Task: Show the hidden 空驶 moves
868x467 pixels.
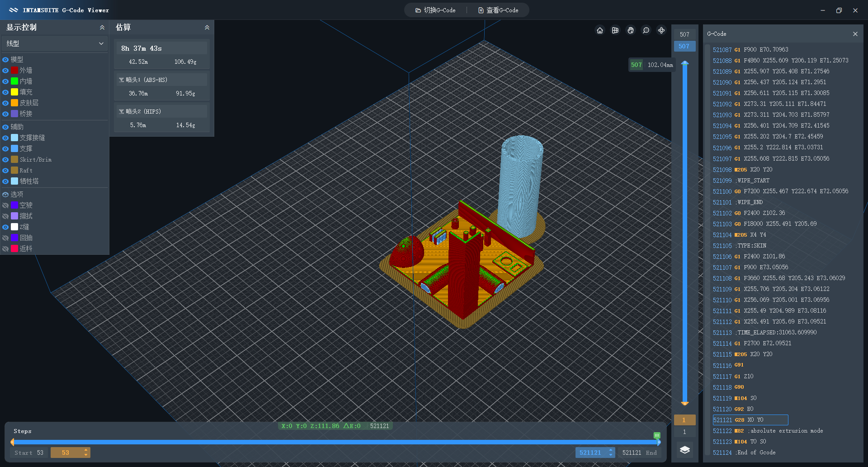Action: (x=5, y=205)
